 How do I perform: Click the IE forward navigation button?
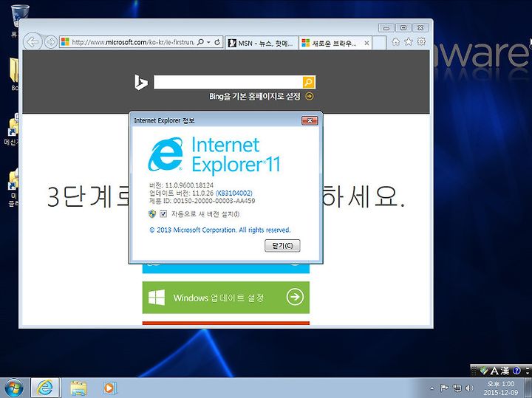pos(50,42)
